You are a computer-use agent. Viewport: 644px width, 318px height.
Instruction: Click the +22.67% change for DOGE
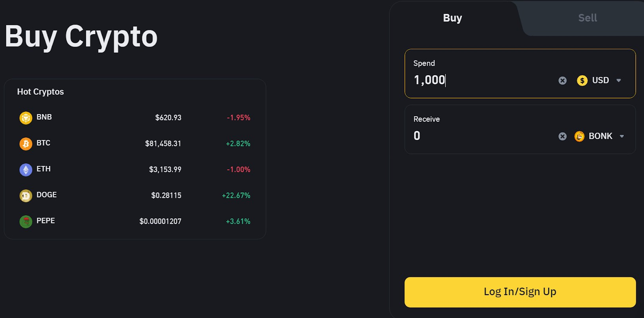(236, 195)
